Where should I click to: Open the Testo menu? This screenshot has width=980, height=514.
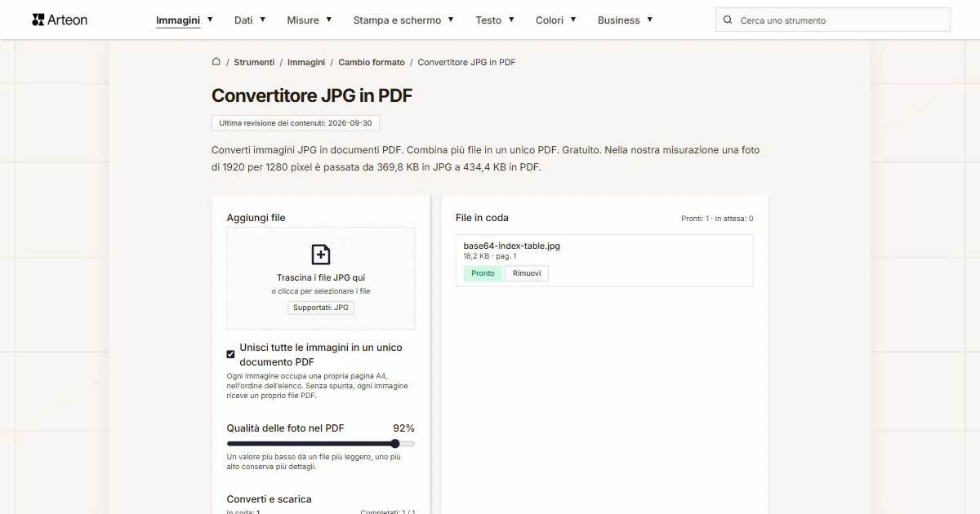click(488, 20)
